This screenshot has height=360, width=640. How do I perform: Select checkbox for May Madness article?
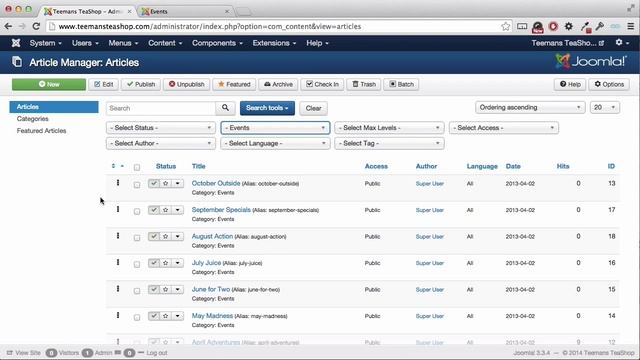137,318
